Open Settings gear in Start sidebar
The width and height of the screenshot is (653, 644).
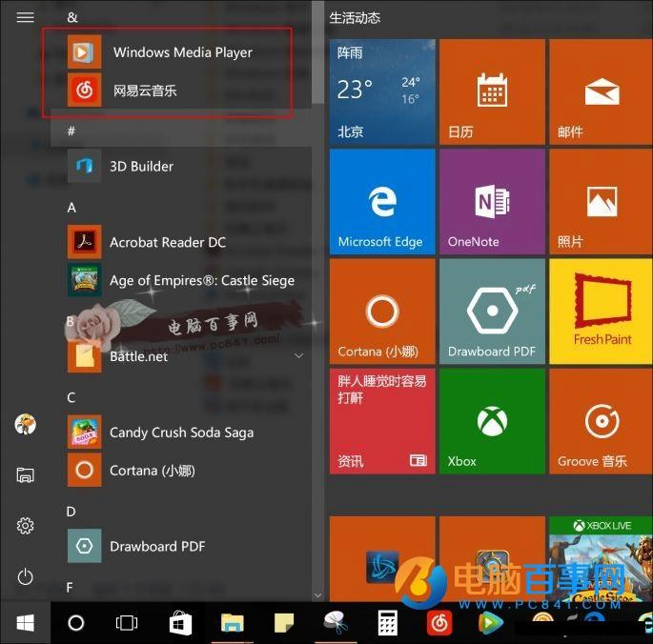pyautogui.click(x=25, y=526)
